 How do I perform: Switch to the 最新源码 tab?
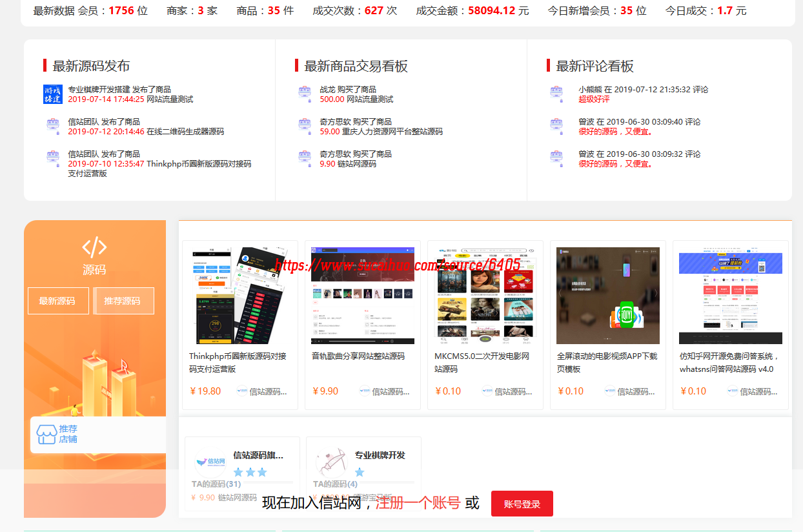click(x=58, y=301)
